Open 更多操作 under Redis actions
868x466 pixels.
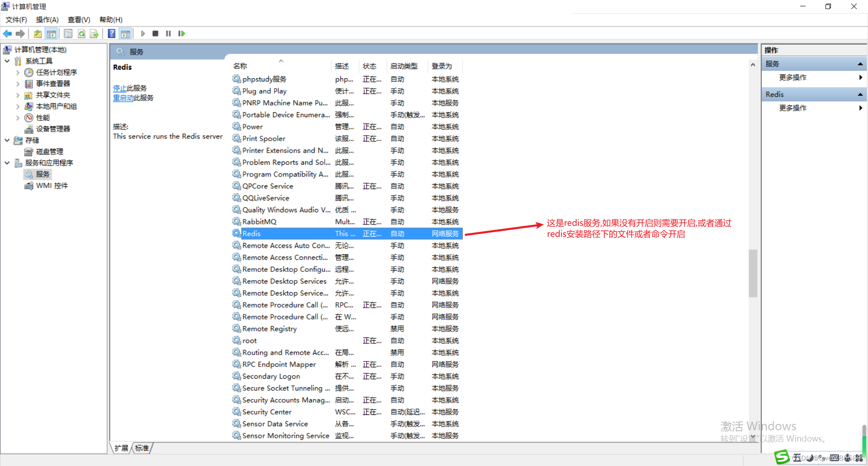coord(793,108)
